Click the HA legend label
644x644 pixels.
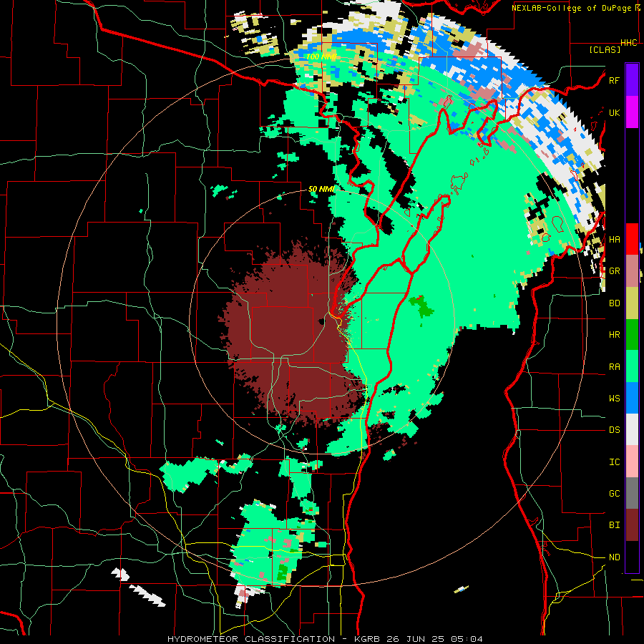click(x=614, y=240)
